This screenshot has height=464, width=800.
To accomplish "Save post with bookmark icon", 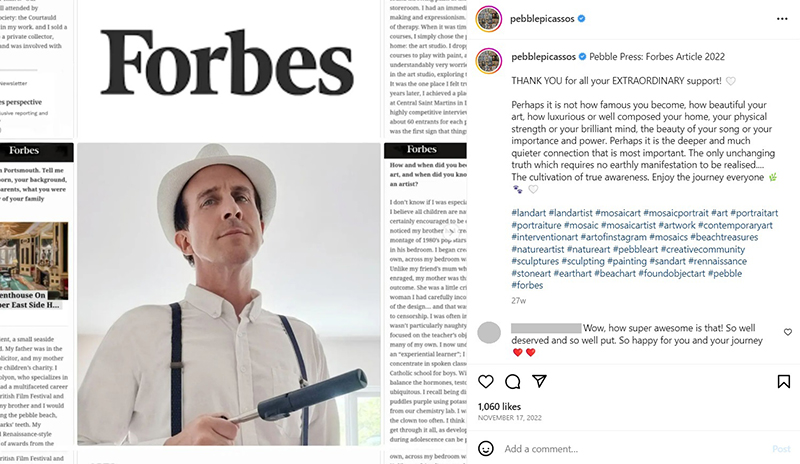I will 784,381.
